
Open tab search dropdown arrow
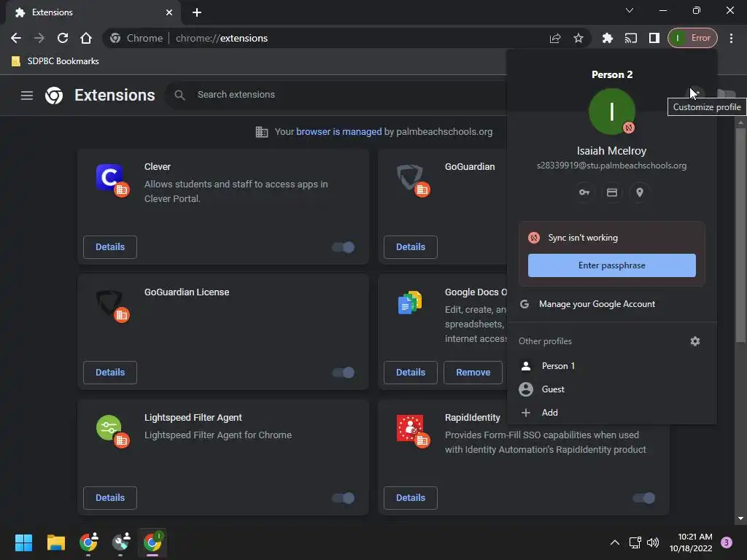coord(630,10)
